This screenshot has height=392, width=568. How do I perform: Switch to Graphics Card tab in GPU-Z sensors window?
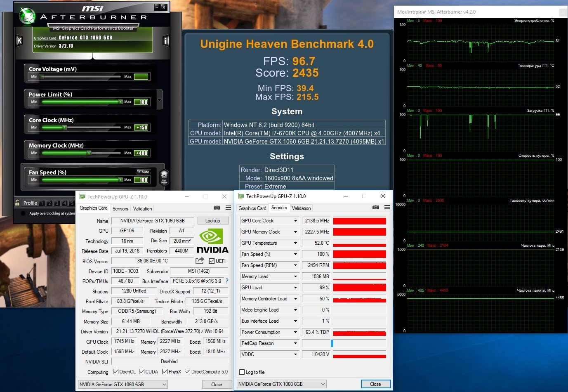coord(252,208)
